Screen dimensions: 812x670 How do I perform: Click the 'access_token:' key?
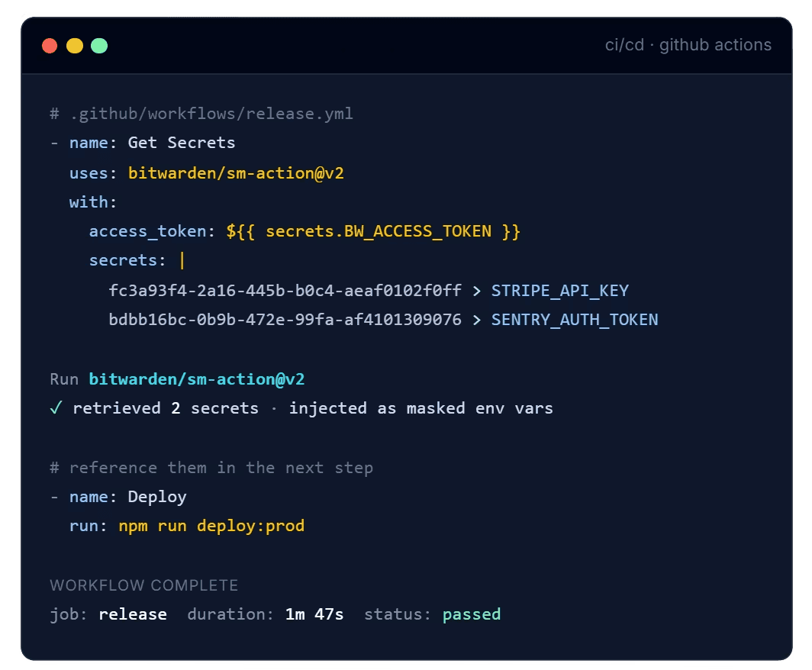coord(152,231)
